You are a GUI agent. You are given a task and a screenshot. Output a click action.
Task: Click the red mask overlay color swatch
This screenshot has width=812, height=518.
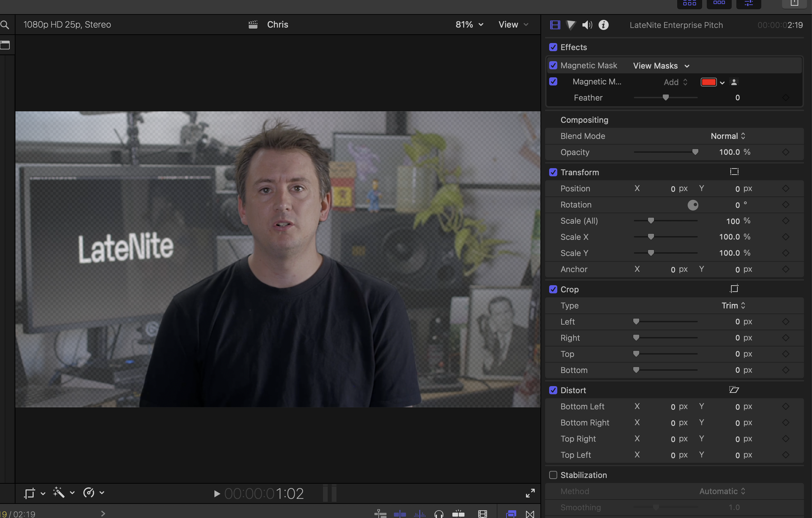point(708,82)
